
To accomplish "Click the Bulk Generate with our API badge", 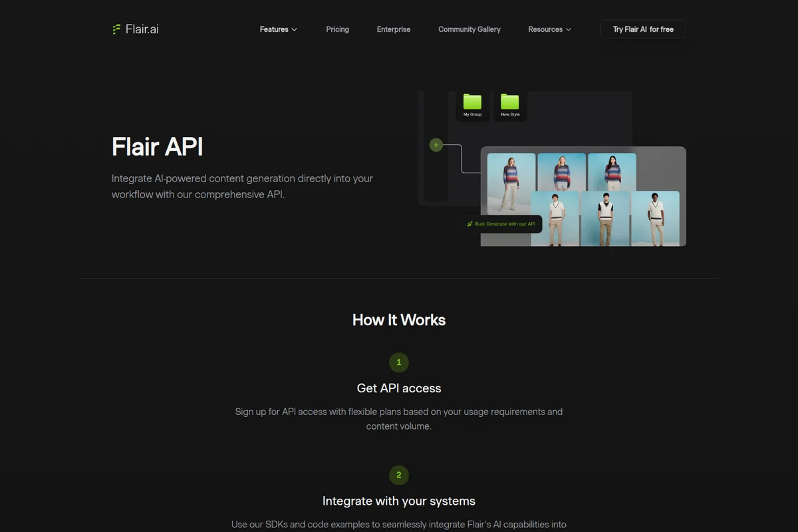I will [501, 224].
